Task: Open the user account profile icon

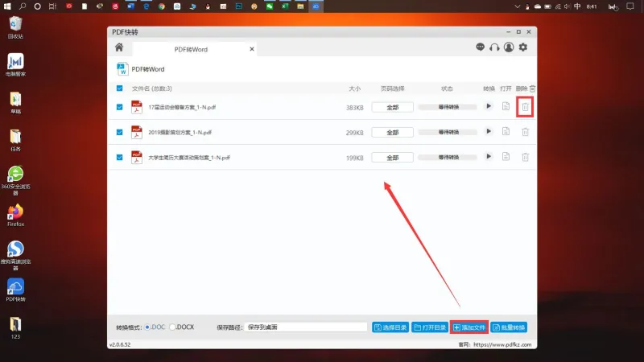Action: 509,47
